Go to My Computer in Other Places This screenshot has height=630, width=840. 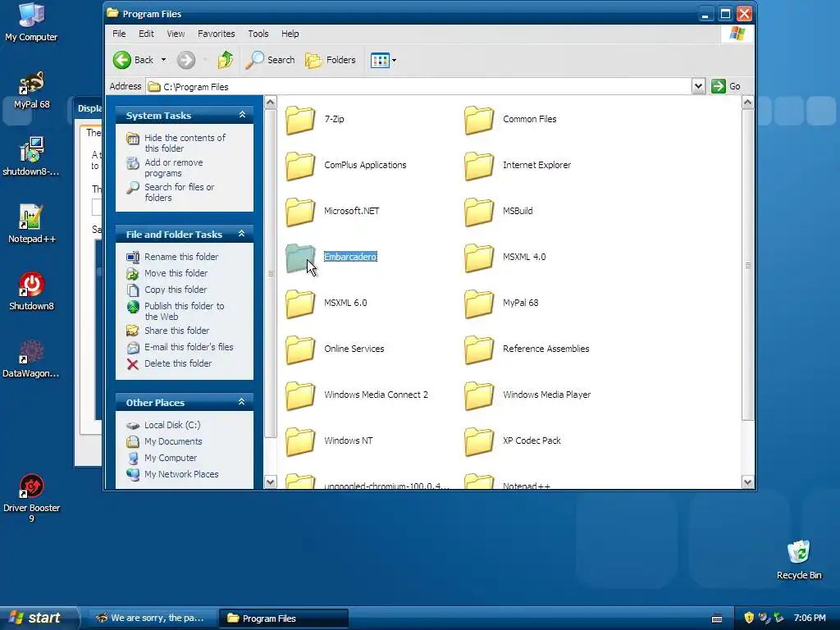click(x=171, y=458)
